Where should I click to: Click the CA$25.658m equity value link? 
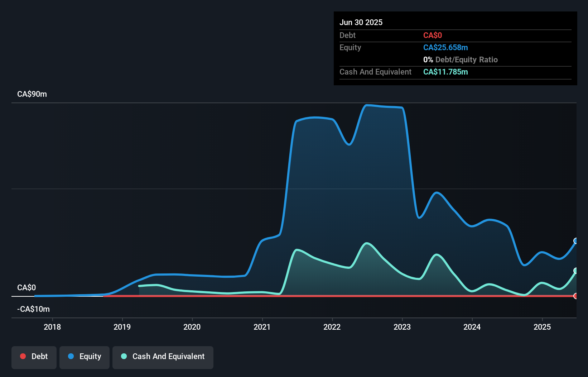coord(445,47)
